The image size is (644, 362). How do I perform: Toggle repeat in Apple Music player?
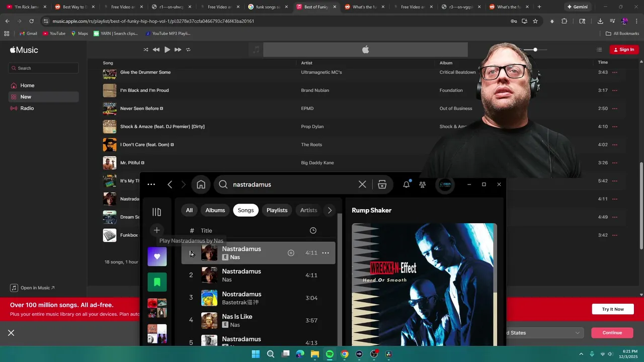tap(188, 50)
